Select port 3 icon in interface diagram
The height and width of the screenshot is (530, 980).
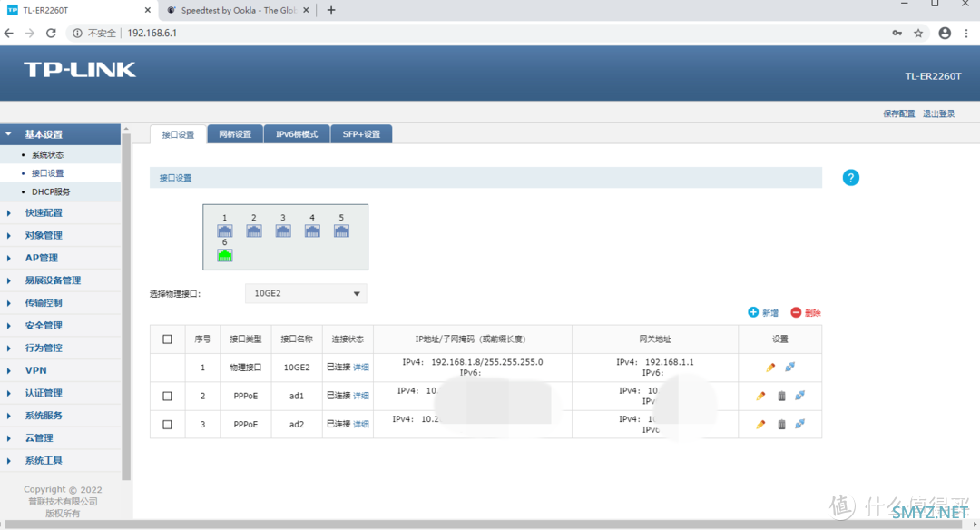point(283,231)
